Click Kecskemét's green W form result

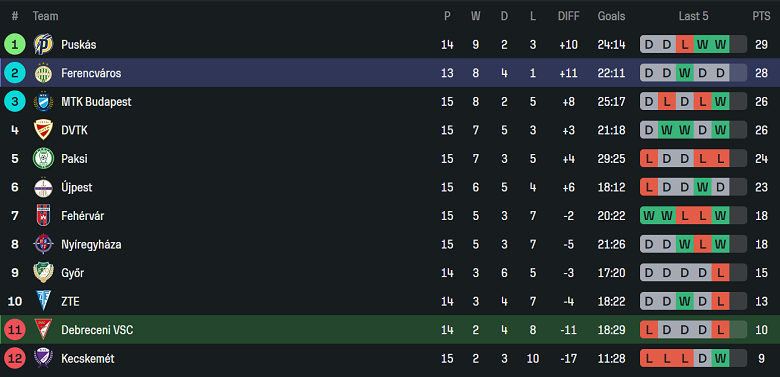pos(720,359)
